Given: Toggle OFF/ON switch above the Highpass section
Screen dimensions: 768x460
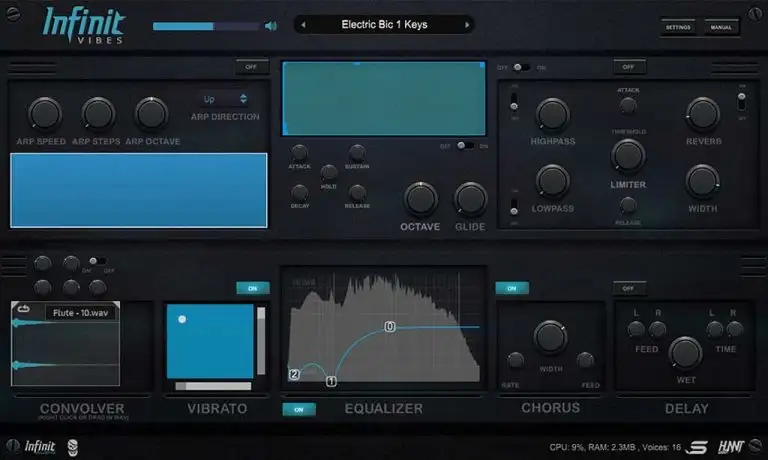Looking at the screenshot, I should (x=521, y=67).
